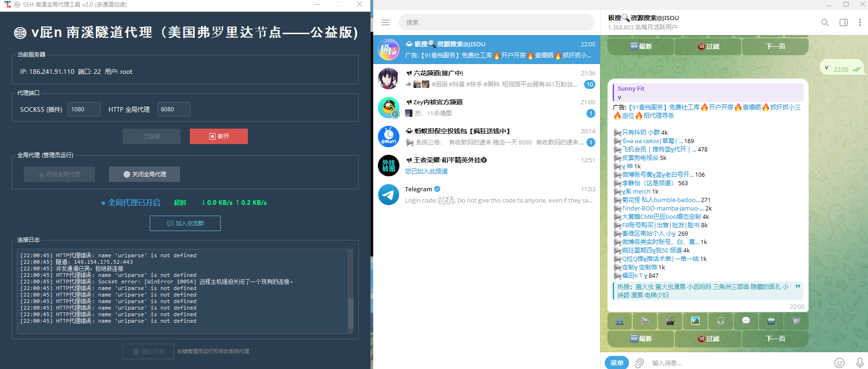Click the groups filter emoji button
This screenshot has width=868, height=369.
click(x=620, y=321)
